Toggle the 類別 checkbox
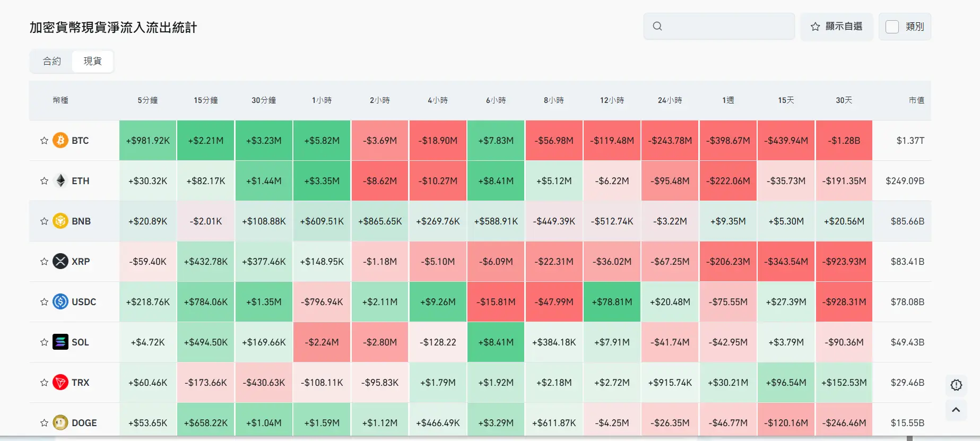 click(x=892, y=27)
